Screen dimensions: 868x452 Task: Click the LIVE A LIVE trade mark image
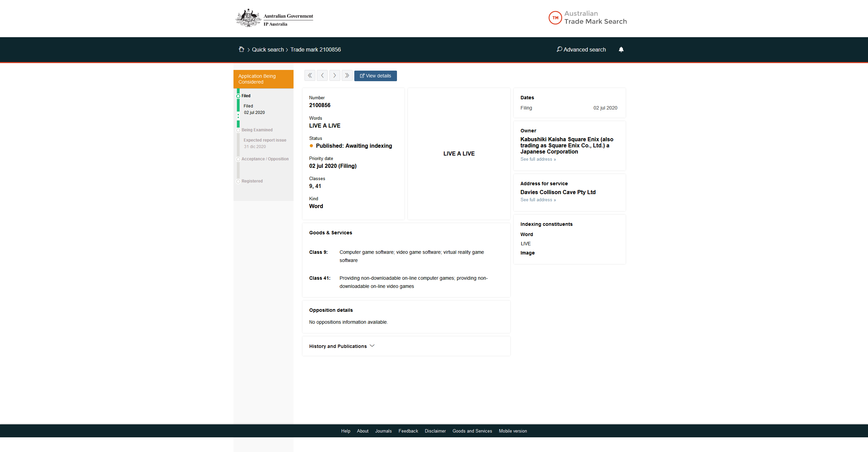click(459, 154)
